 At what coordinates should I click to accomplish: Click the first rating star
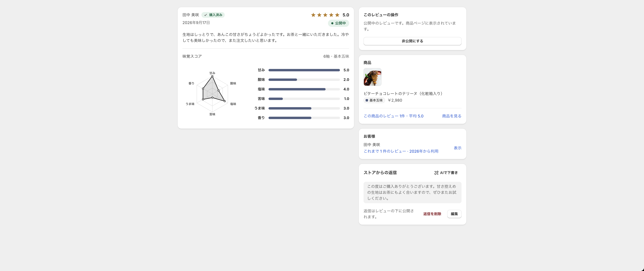click(x=313, y=15)
